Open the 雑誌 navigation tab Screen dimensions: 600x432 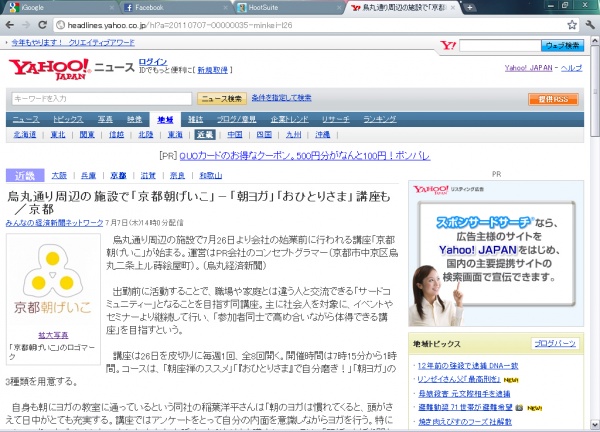(x=196, y=119)
